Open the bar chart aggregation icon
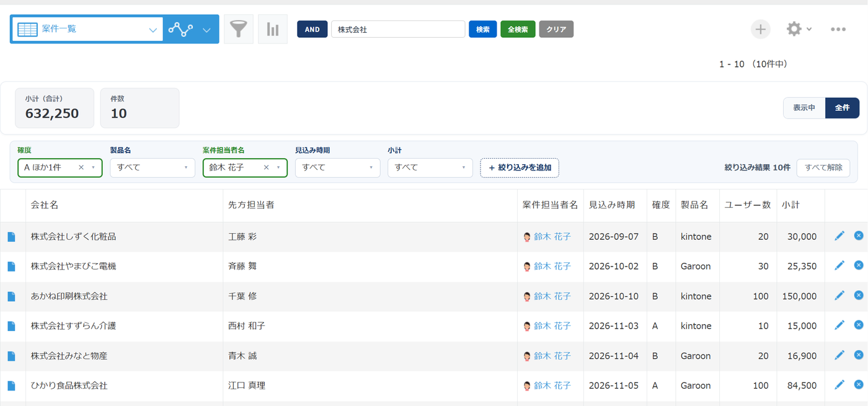 273,29
